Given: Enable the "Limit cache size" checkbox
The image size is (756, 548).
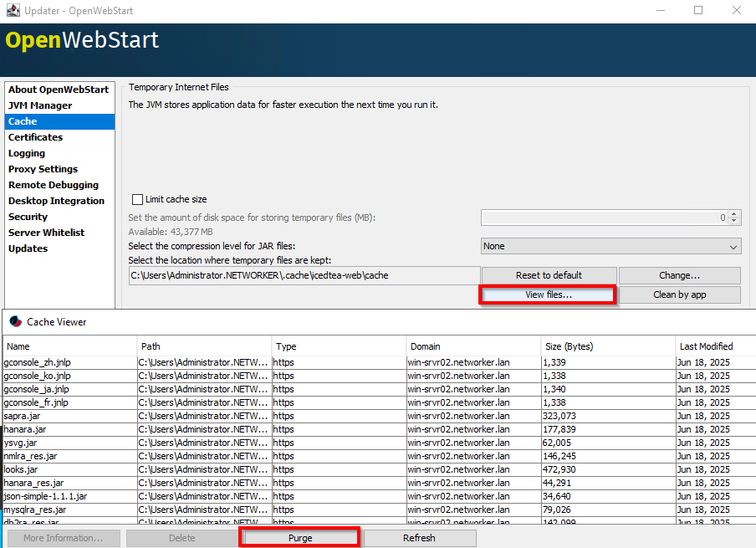Looking at the screenshot, I should pyautogui.click(x=138, y=199).
